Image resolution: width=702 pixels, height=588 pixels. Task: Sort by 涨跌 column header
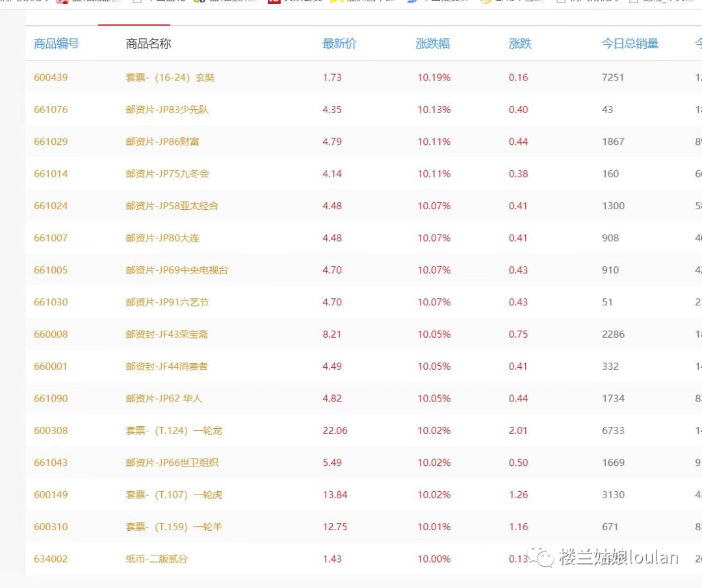tap(520, 44)
